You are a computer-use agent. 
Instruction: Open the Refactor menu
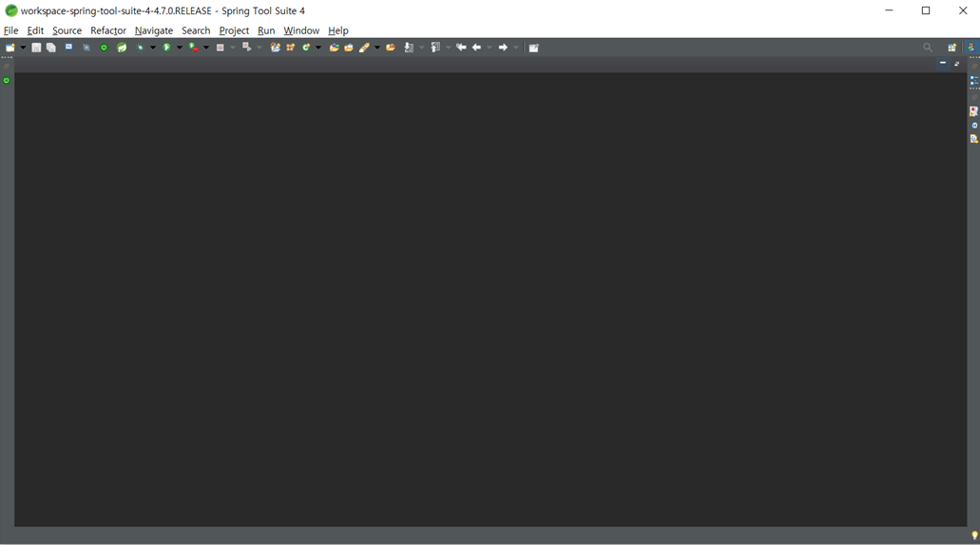108,30
